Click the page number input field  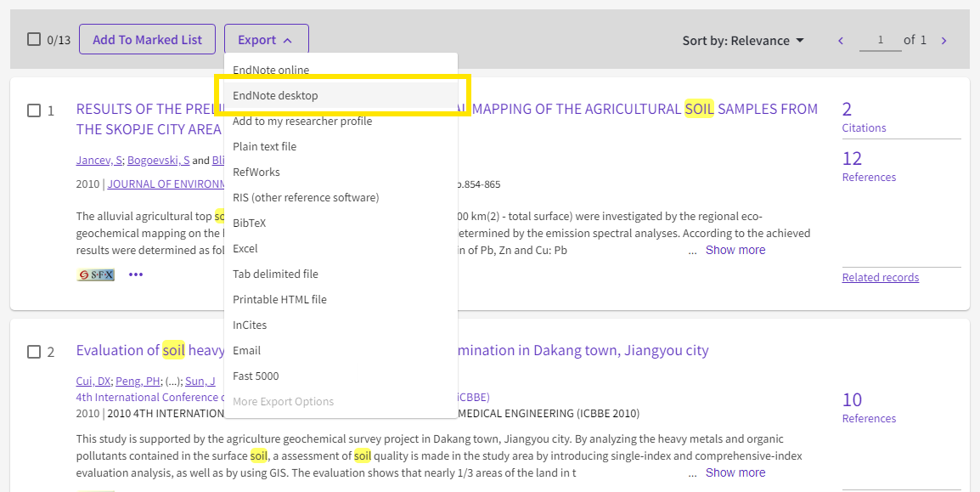(x=881, y=39)
